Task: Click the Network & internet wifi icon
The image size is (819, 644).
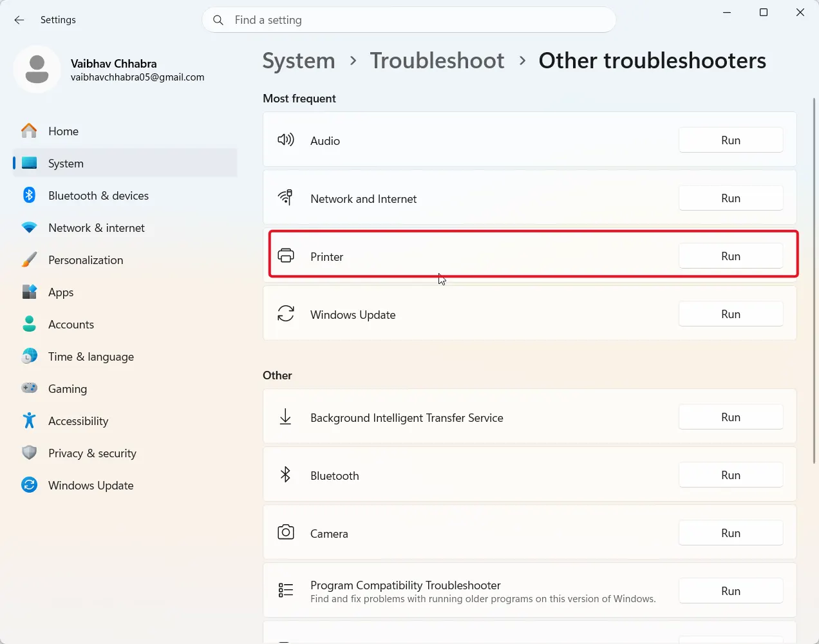Action: coord(29,227)
